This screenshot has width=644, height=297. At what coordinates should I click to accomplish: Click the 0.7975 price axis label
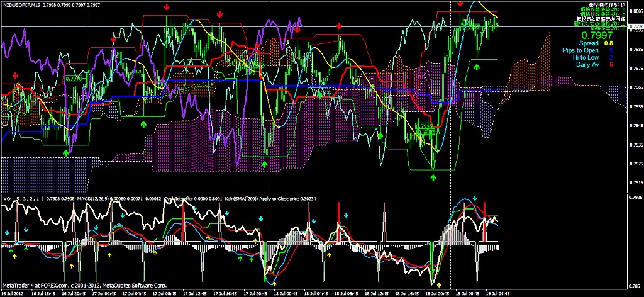click(x=635, y=68)
